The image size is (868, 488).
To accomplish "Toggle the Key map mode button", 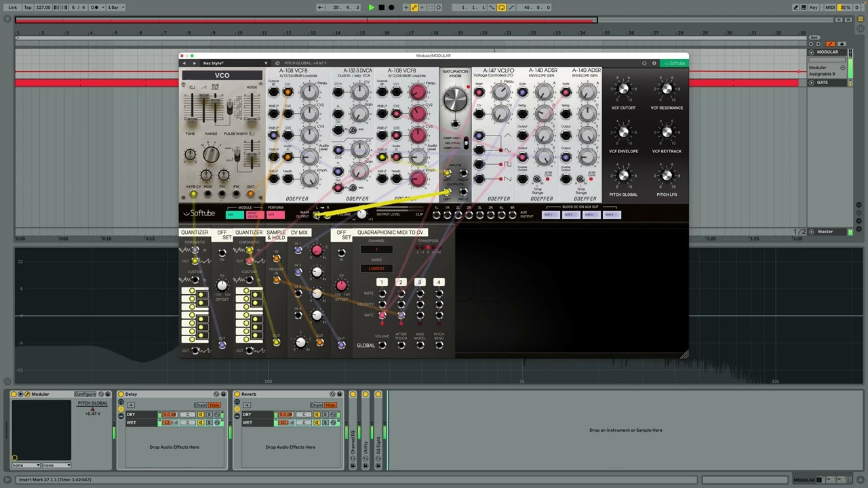I will pos(814,7).
